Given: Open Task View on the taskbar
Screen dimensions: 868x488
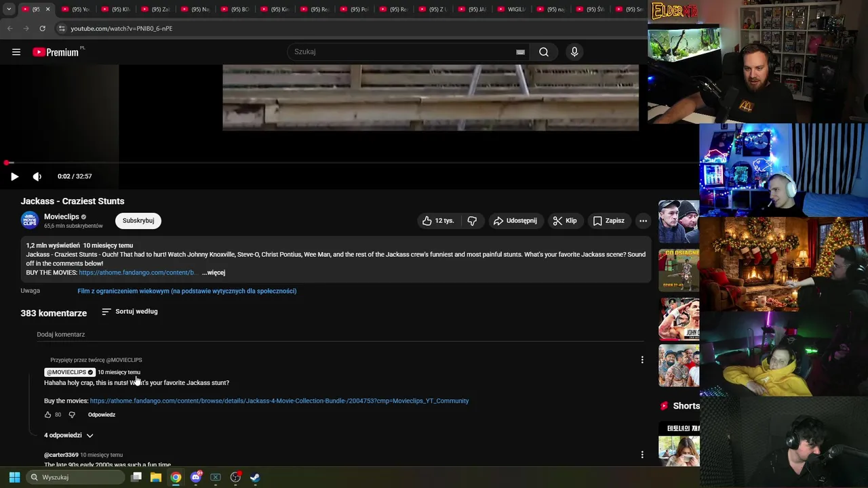Looking at the screenshot, I should [136, 477].
